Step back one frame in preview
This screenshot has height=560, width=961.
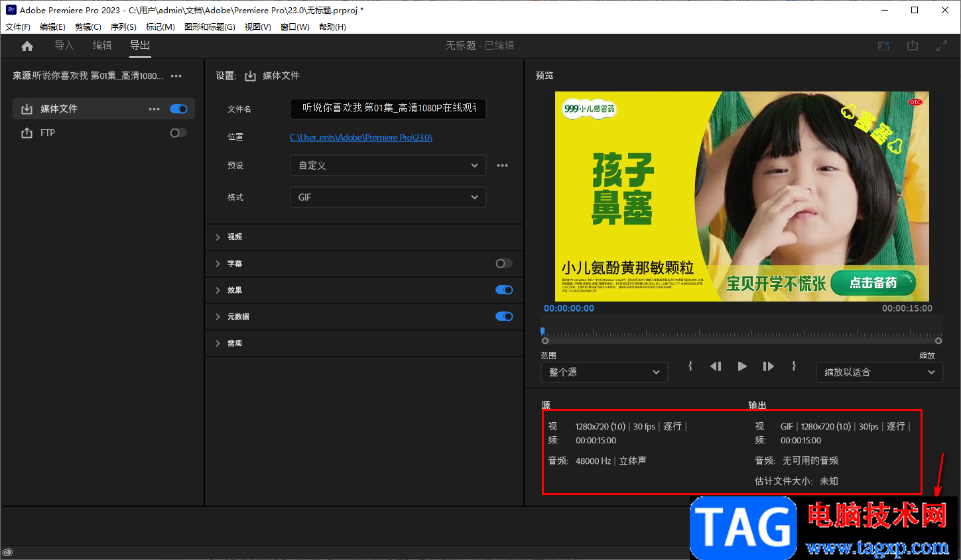(716, 366)
